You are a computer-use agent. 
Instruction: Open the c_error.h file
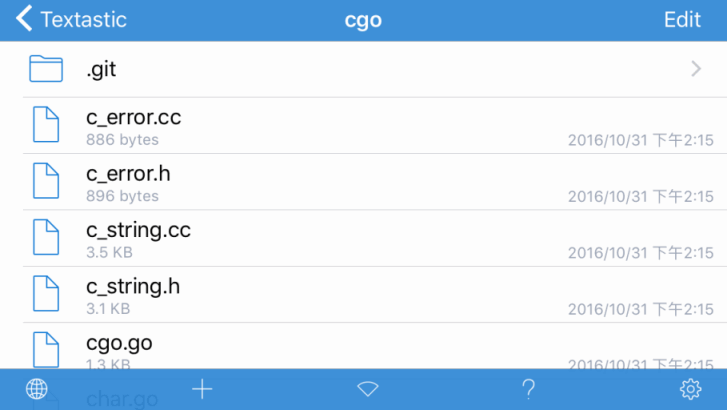coord(375,182)
